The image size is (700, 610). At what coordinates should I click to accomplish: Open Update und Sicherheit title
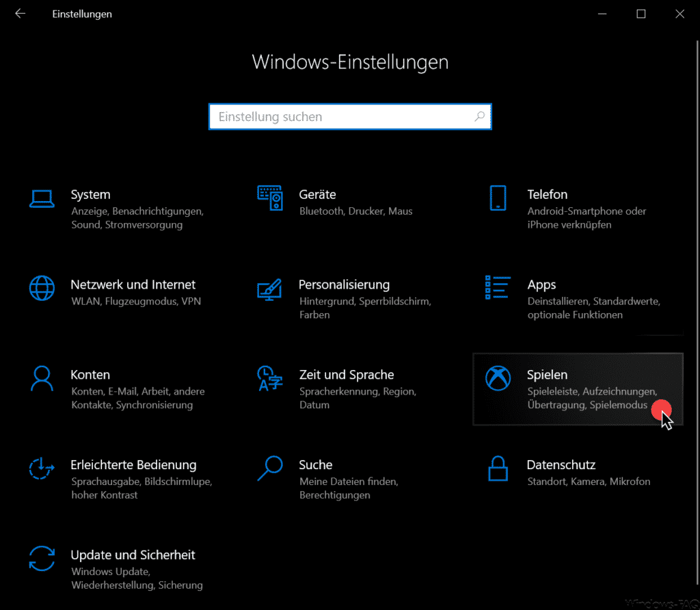tap(133, 555)
